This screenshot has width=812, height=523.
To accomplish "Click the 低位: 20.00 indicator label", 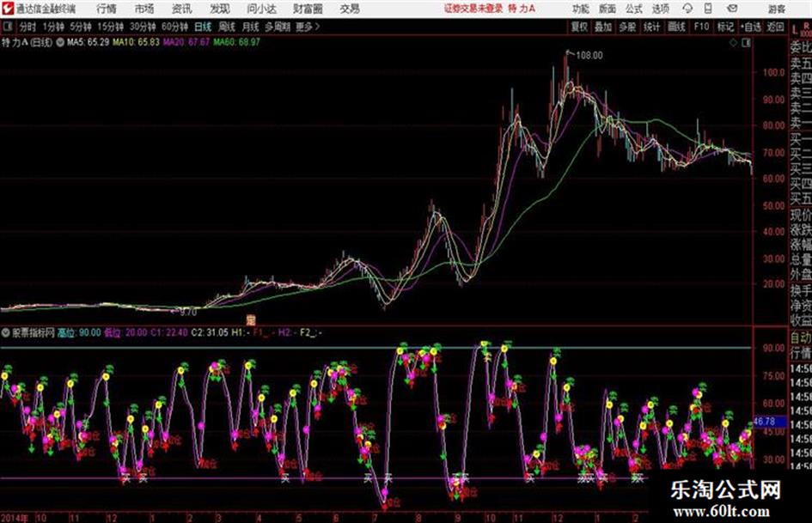I will point(125,332).
